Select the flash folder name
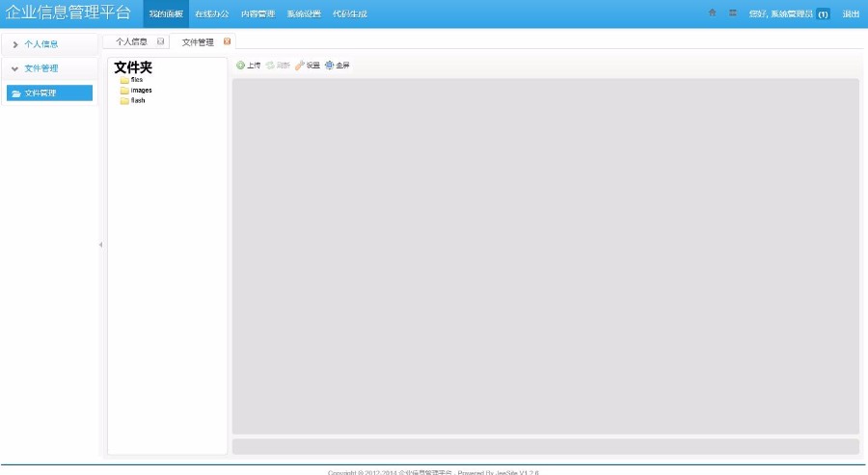 coord(138,100)
